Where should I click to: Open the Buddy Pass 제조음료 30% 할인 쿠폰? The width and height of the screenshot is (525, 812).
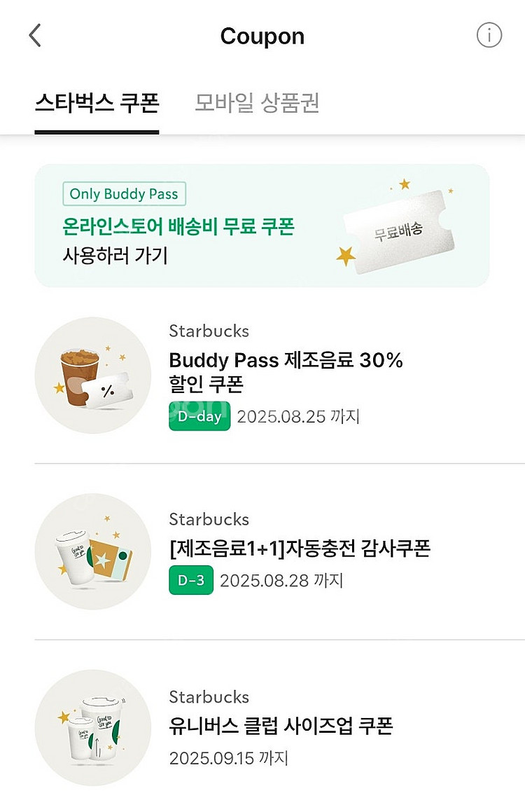pyautogui.click(x=286, y=372)
